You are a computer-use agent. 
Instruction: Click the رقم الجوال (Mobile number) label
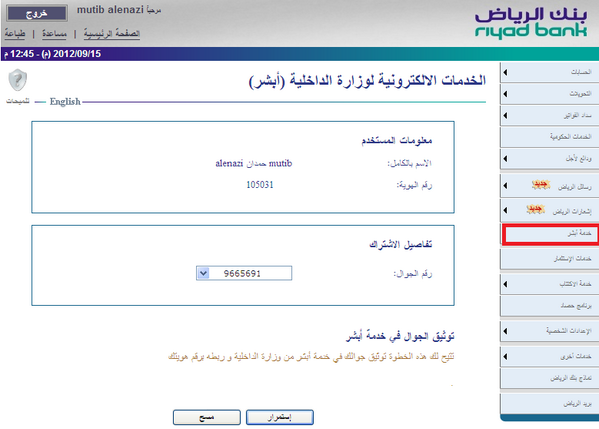[x=413, y=274]
